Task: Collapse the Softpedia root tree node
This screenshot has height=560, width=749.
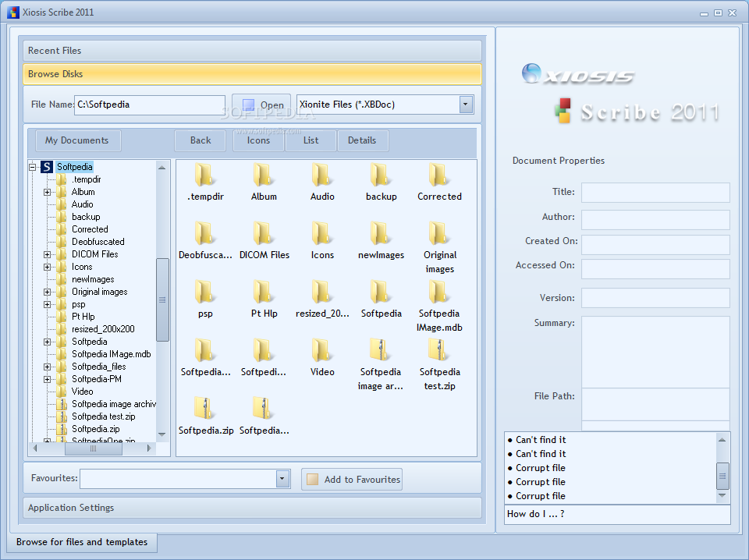Action: pyautogui.click(x=33, y=167)
